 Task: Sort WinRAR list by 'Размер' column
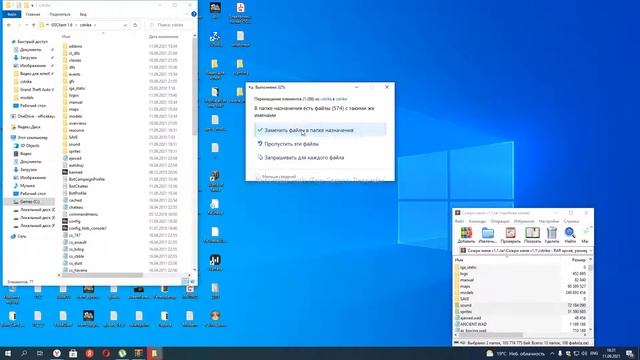pos(578,260)
